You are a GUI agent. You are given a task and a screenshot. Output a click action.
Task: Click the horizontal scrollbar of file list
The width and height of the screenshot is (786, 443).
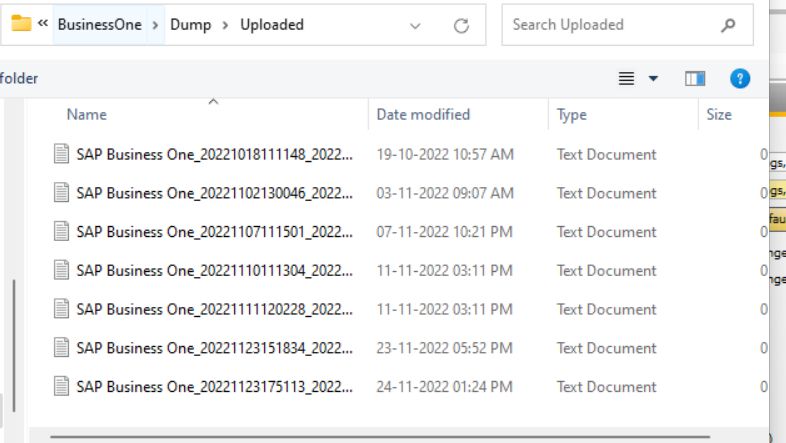(x=380, y=437)
